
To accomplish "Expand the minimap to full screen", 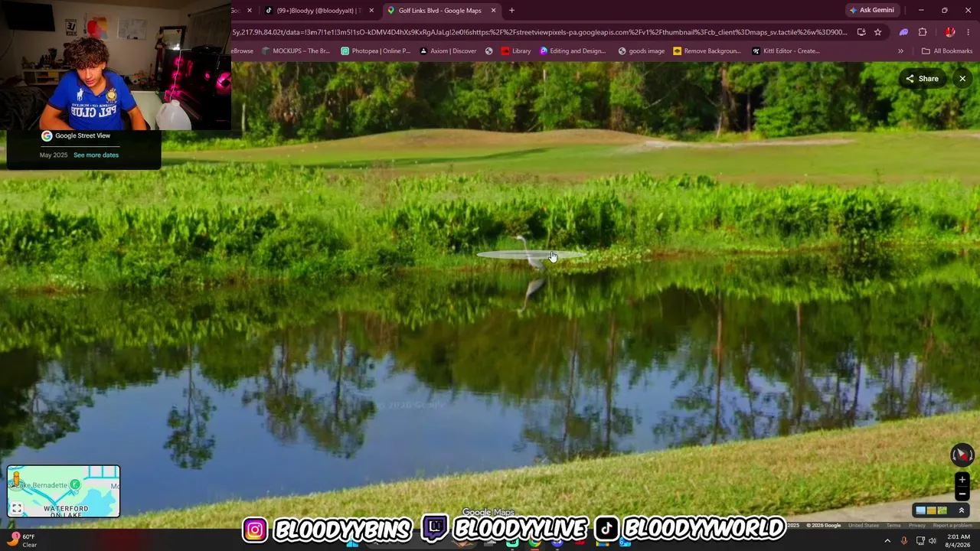I will [x=16, y=508].
